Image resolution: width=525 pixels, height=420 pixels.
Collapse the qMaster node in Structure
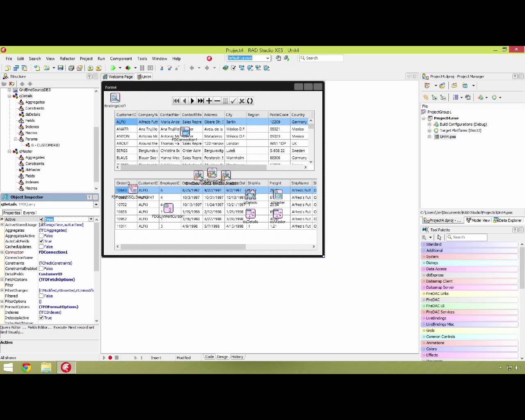[x=9, y=151]
